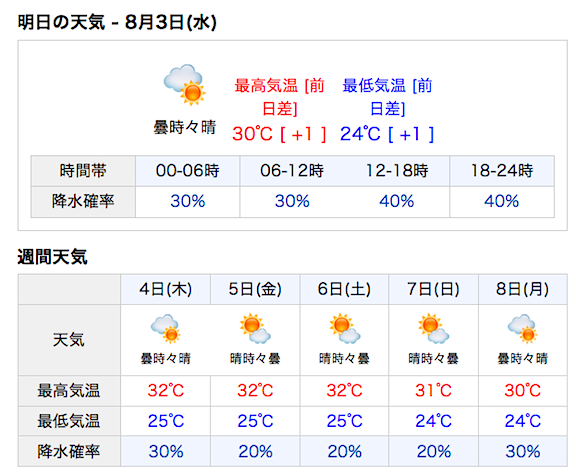
Task: Click the weather icon for 7日(日)
Action: click(x=434, y=329)
